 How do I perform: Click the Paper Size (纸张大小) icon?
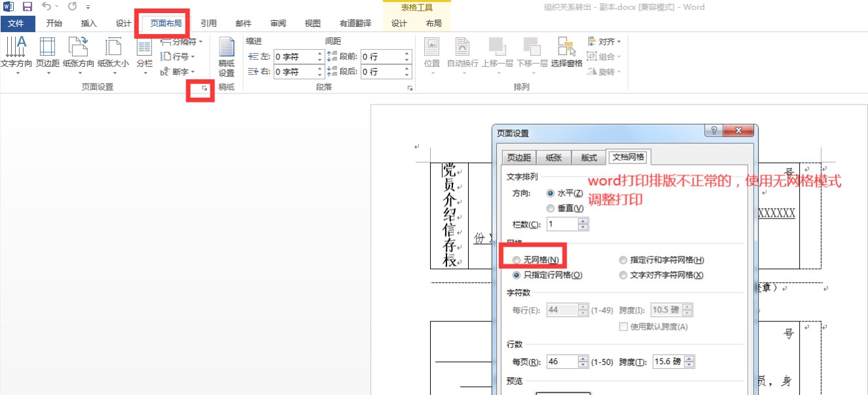(x=113, y=48)
